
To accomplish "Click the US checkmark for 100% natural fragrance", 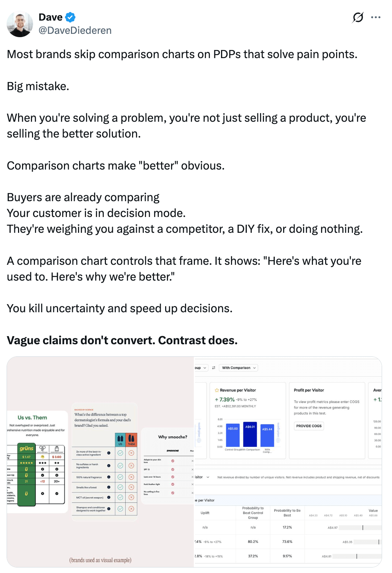I will click(x=120, y=477).
